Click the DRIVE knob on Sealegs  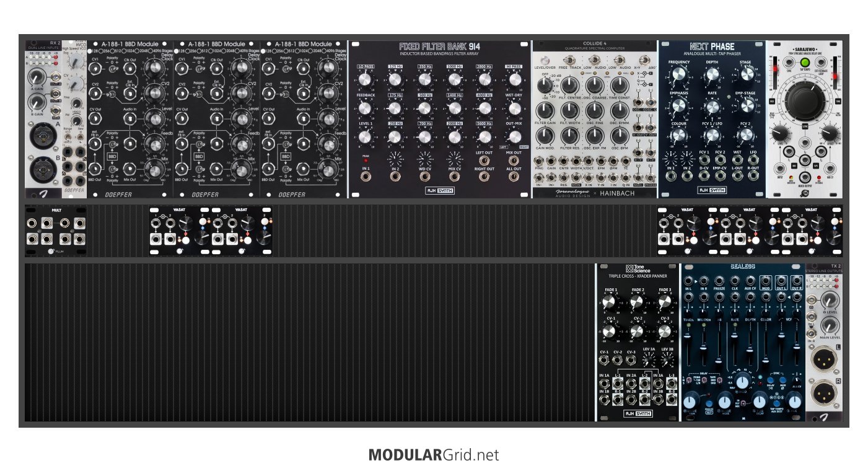pyautogui.click(x=690, y=402)
